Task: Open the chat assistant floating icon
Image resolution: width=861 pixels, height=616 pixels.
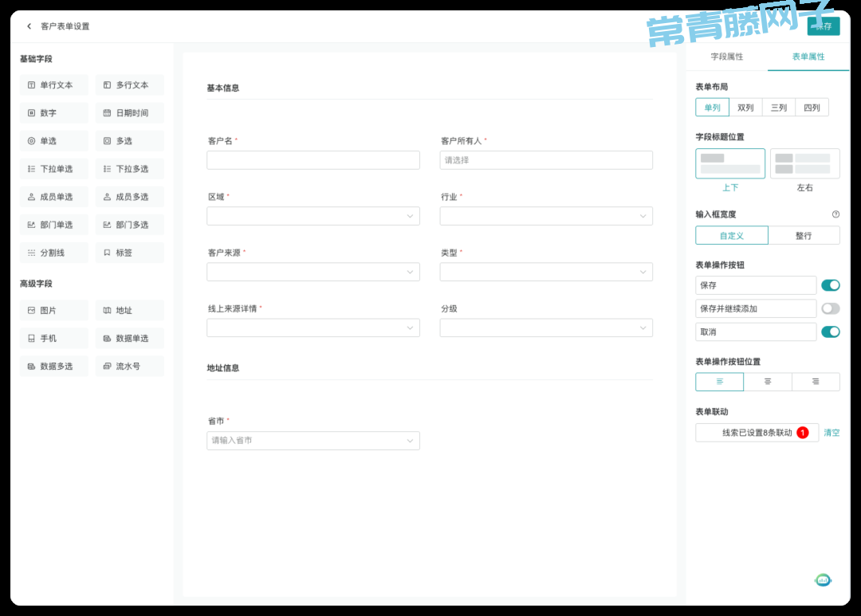Action: point(823,580)
